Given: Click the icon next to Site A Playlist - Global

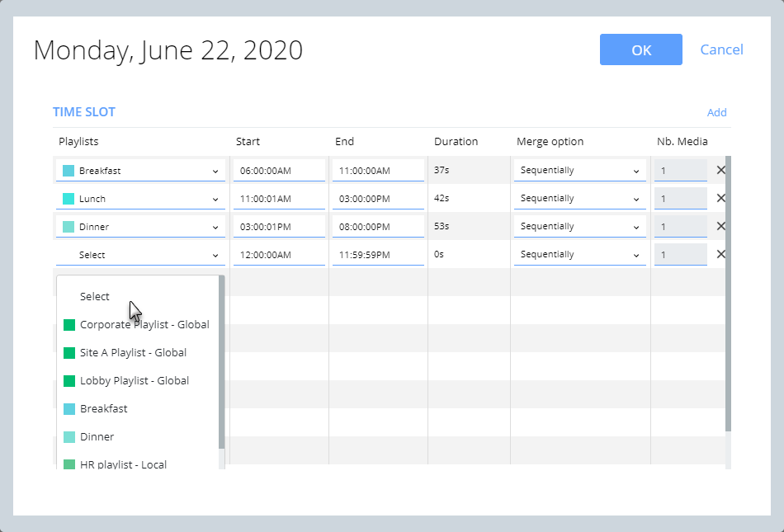Looking at the screenshot, I should pyautogui.click(x=68, y=352).
